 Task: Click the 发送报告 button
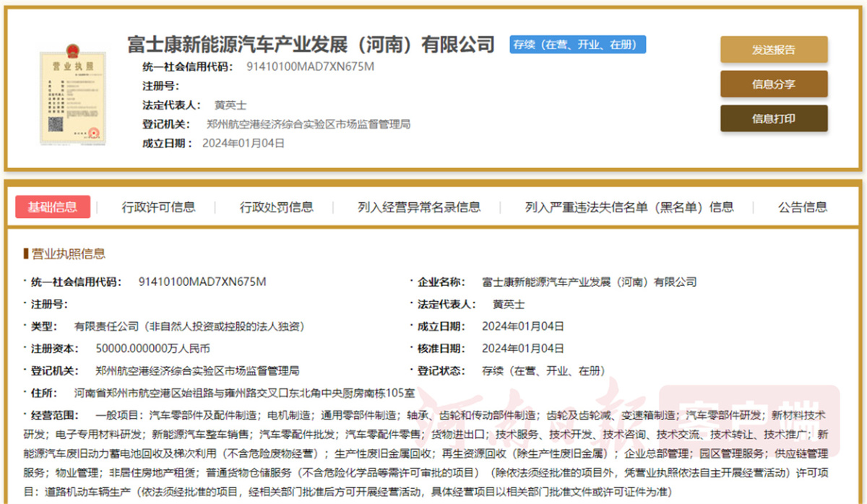774,50
